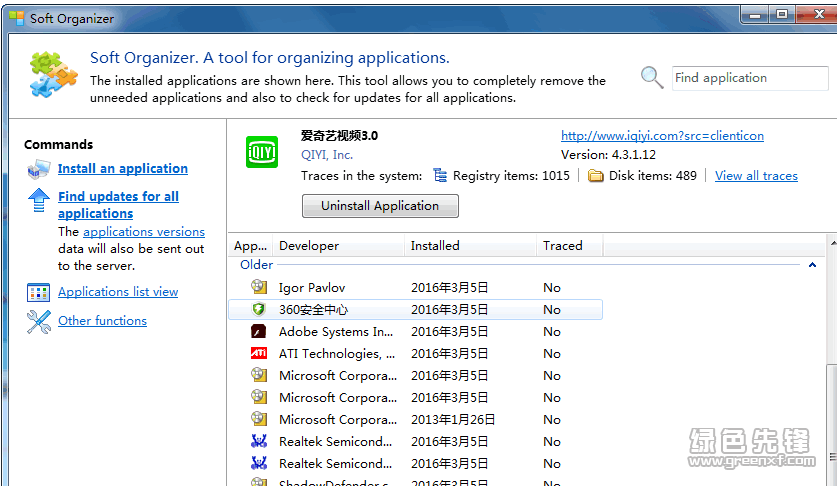
Task: Click the 2016年3月5日 date for Igor Pavlov
Action: 449,288
